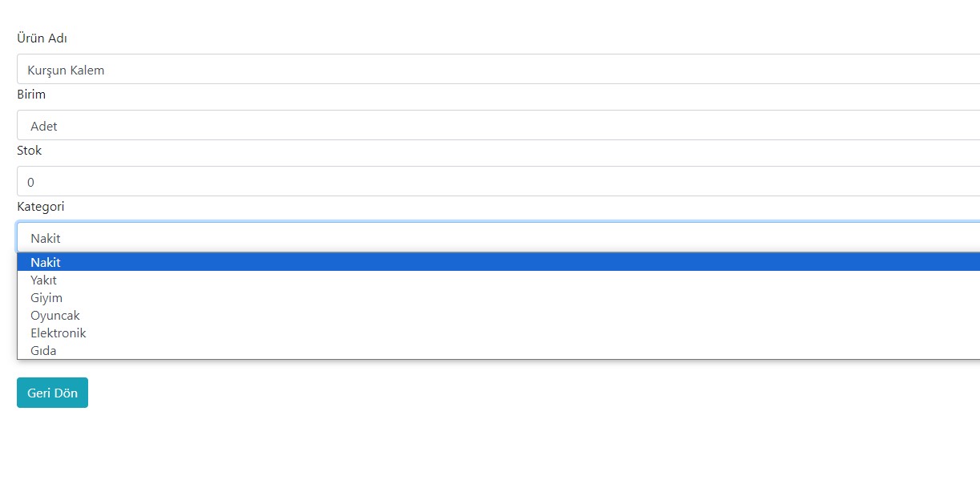
Task: Pick the Giyim category option
Action: click(x=46, y=298)
